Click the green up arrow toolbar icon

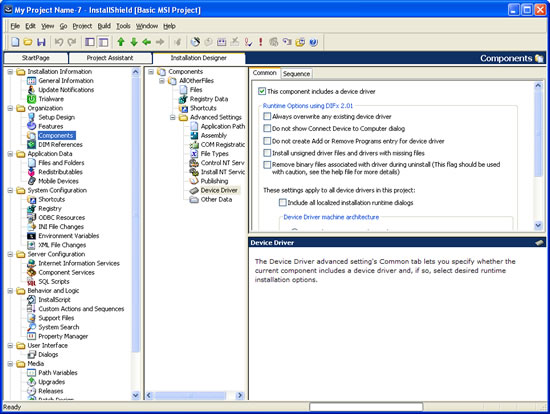click(x=121, y=42)
